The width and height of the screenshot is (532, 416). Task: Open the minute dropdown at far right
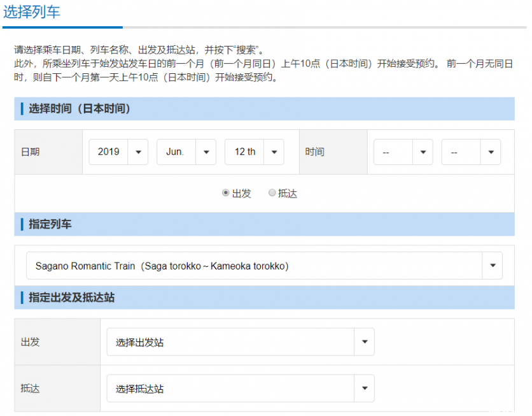(471, 152)
